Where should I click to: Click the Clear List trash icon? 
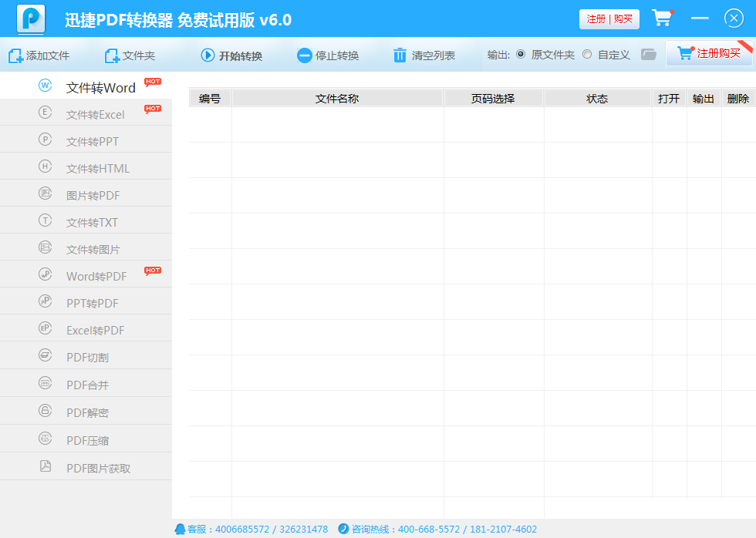tap(400, 55)
